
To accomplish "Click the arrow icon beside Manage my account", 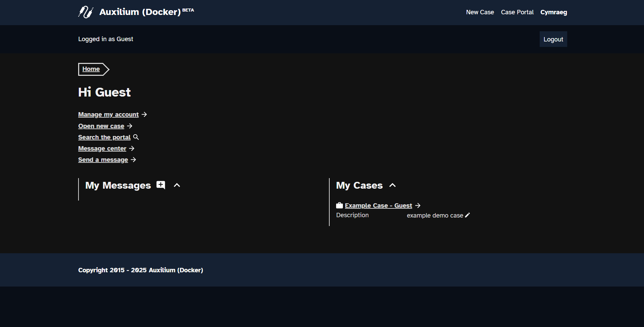I will [145, 114].
